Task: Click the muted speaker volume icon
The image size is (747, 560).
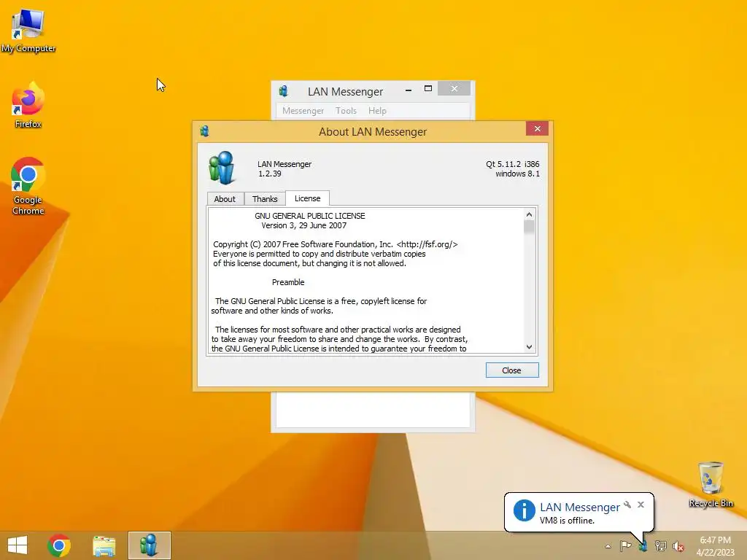Action: point(678,546)
